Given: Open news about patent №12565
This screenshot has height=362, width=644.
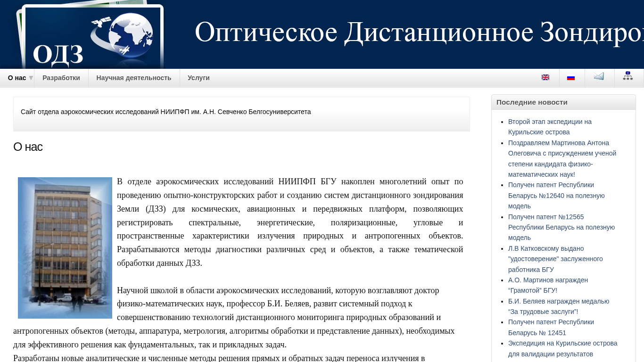Looking at the screenshot, I should click(561, 227).
